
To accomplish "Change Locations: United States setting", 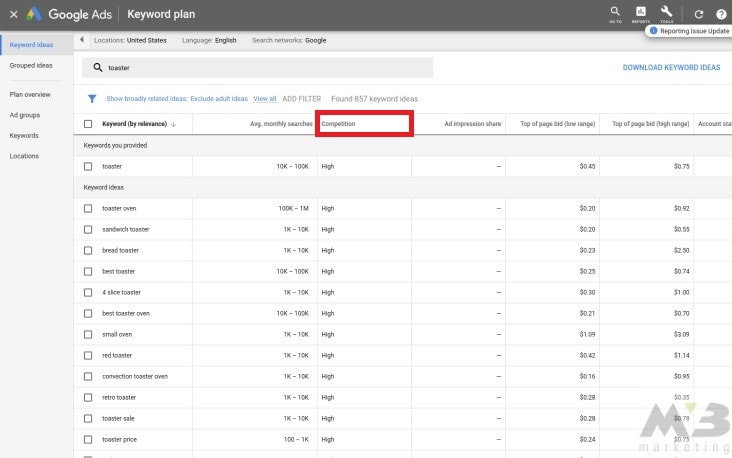I will coord(130,40).
